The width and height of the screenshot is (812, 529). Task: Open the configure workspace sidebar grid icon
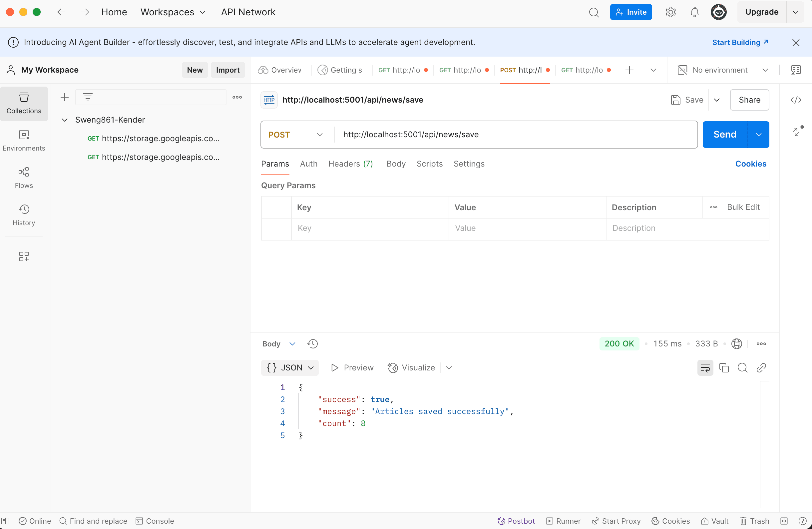24,256
